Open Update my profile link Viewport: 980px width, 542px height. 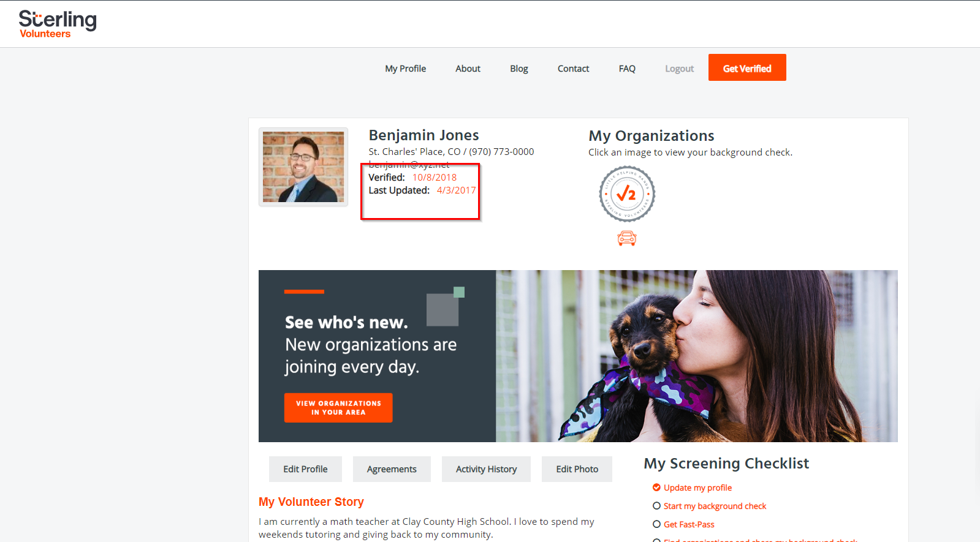point(697,487)
